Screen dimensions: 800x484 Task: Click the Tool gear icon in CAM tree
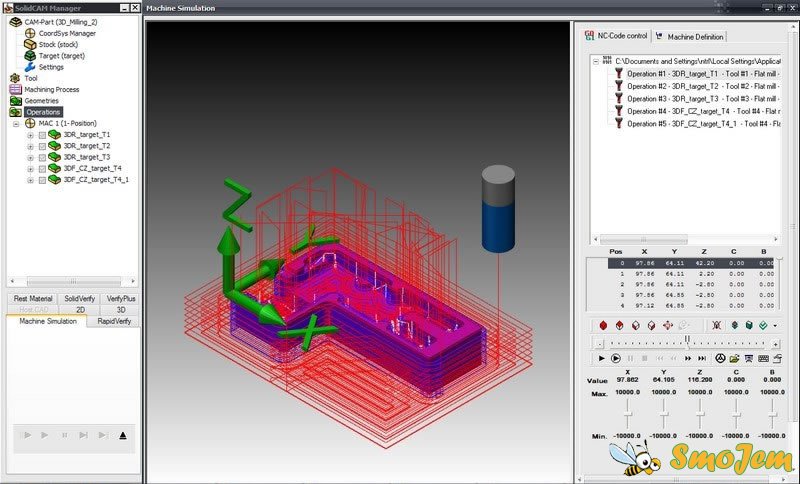tap(15, 78)
